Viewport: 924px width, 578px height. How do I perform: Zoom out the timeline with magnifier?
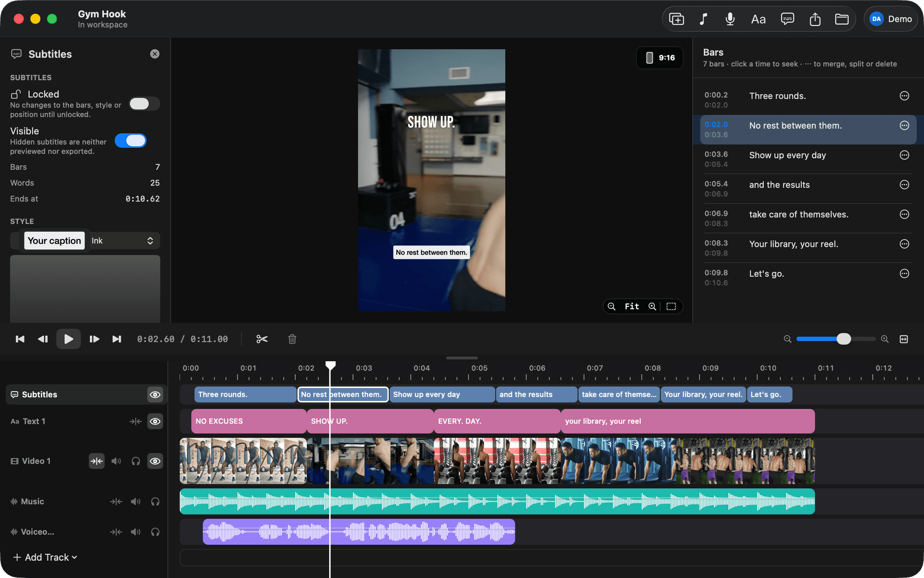(788, 339)
